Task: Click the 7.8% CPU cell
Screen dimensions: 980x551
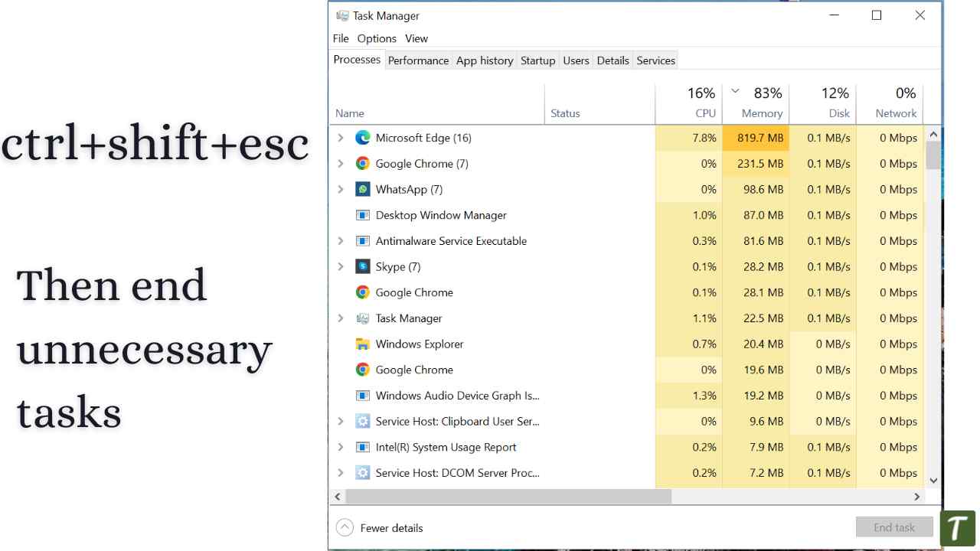Action: tap(689, 138)
